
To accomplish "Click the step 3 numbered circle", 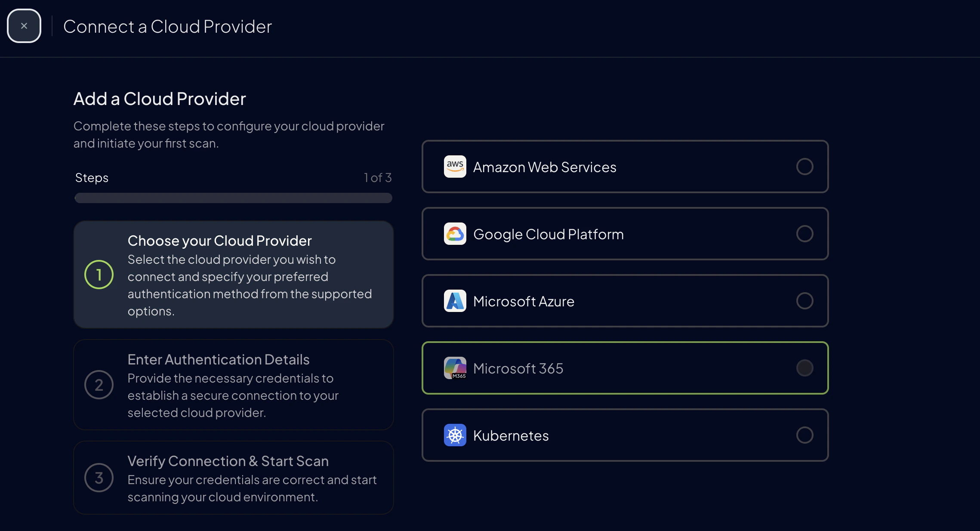I will (99, 478).
